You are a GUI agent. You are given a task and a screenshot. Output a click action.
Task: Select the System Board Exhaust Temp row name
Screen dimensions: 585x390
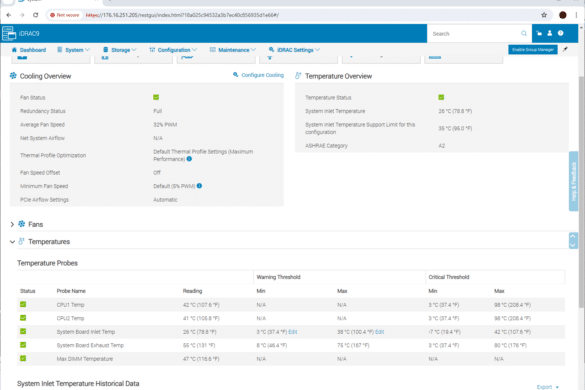90,345
